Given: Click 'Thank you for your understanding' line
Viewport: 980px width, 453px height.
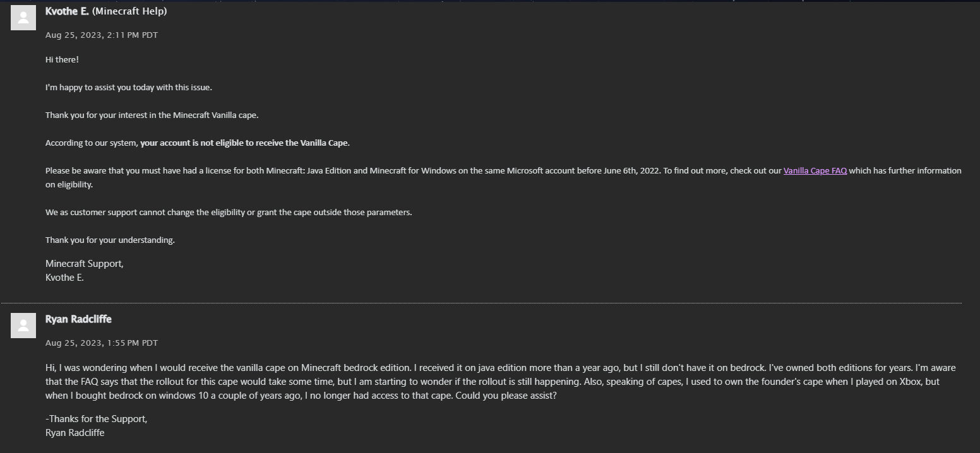Looking at the screenshot, I should [x=110, y=240].
